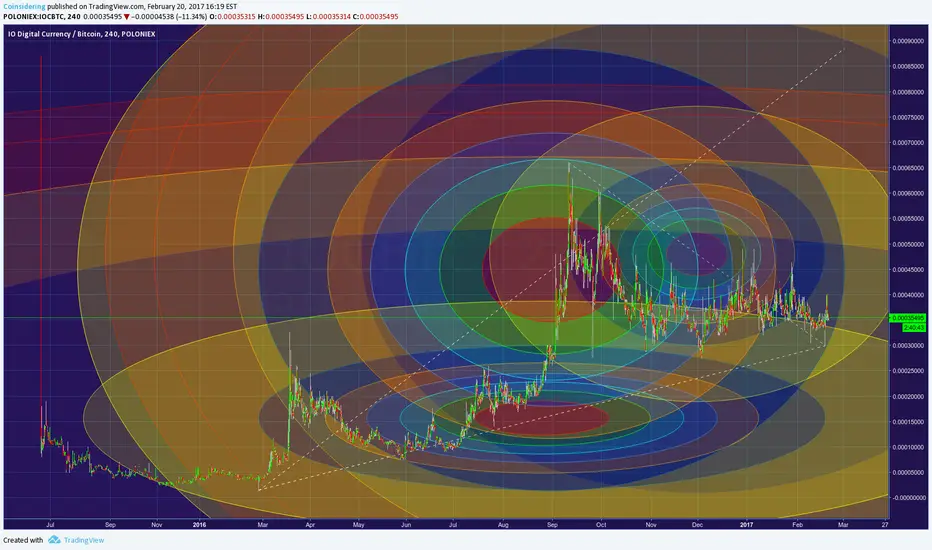Click the 0.00080000 price axis label
932x550 pixels.
(x=908, y=92)
